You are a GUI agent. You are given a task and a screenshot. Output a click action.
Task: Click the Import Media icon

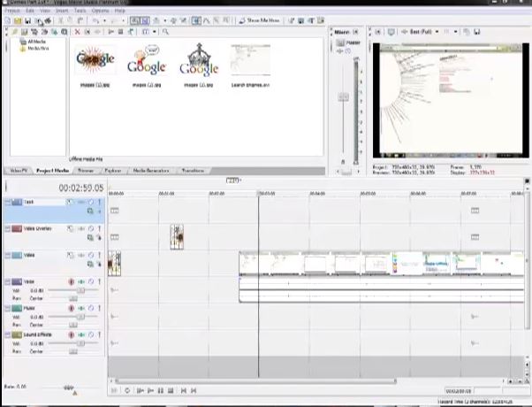click(25, 32)
